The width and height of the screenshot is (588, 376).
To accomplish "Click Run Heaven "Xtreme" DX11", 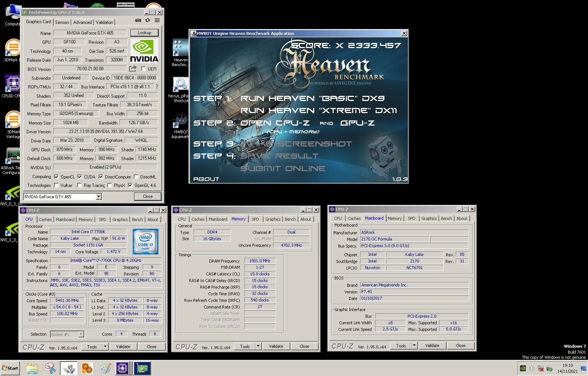I will tap(319, 111).
